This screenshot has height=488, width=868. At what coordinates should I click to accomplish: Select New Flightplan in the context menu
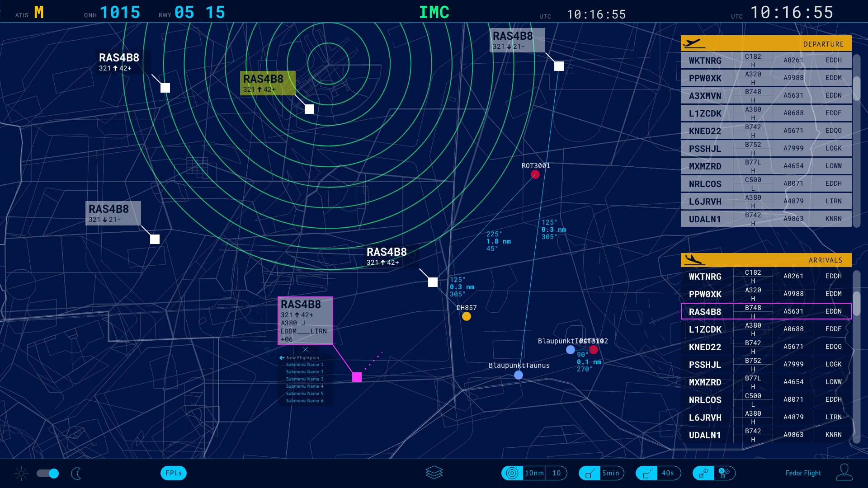click(302, 357)
